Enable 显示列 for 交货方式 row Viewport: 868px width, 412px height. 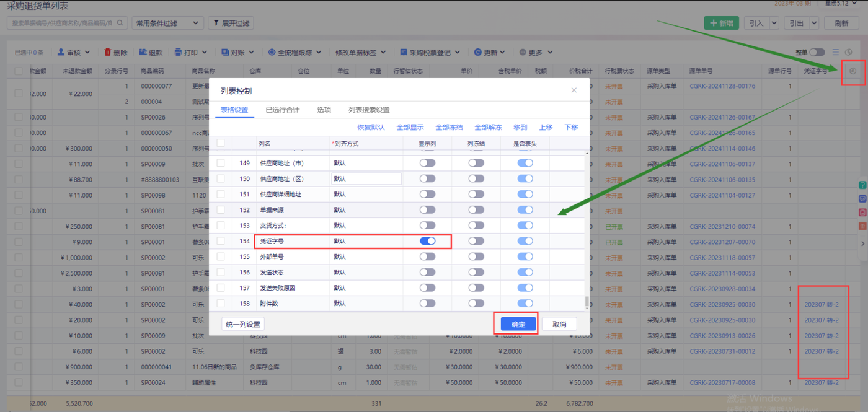[x=427, y=226]
